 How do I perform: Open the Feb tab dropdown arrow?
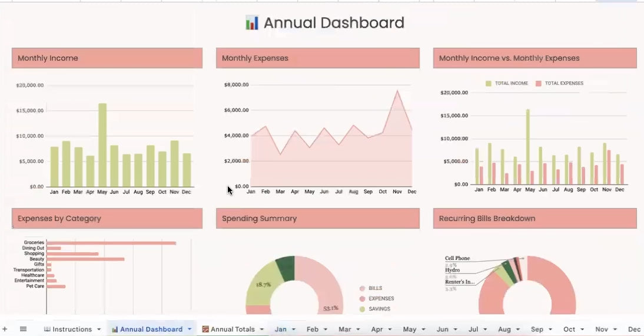tap(326, 330)
